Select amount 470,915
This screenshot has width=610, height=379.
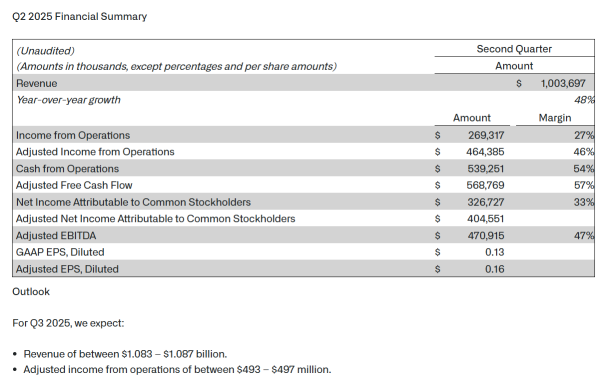(486, 236)
